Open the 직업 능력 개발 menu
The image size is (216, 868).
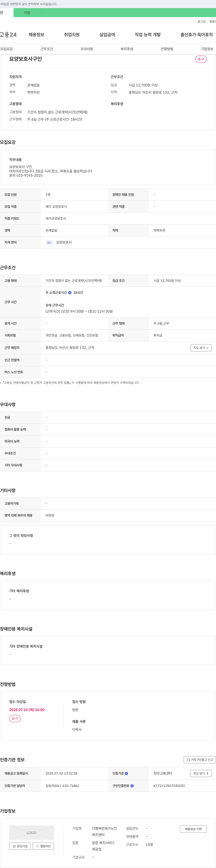[x=148, y=35]
